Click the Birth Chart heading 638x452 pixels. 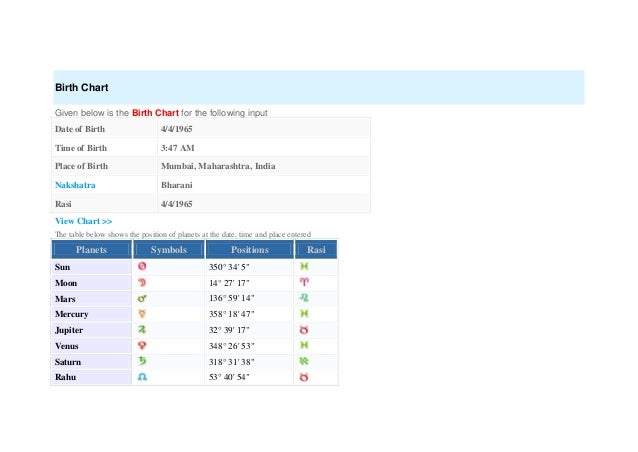pyautogui.click(x=82, y=87)
